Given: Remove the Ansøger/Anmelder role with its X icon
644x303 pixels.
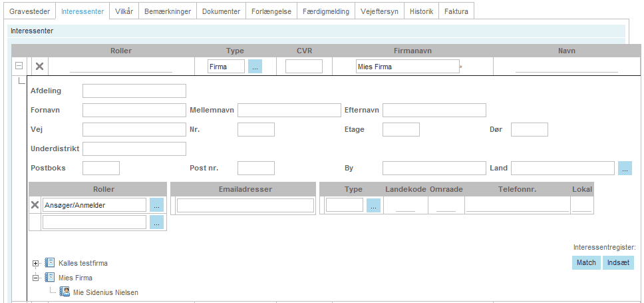Looking at the screenshot, I should click(35, 205).
